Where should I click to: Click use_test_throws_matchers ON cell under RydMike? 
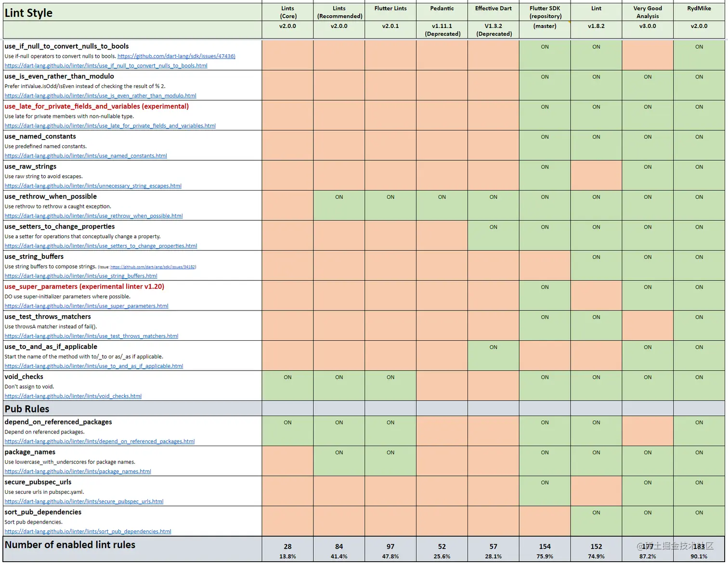click(699, 326)
